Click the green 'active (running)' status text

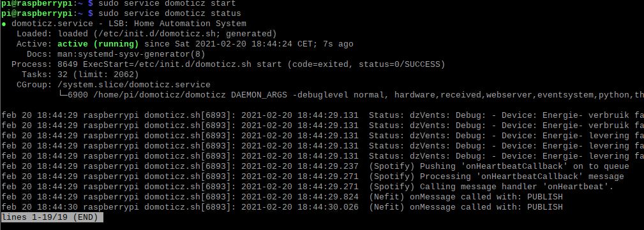tap(98, 44)
